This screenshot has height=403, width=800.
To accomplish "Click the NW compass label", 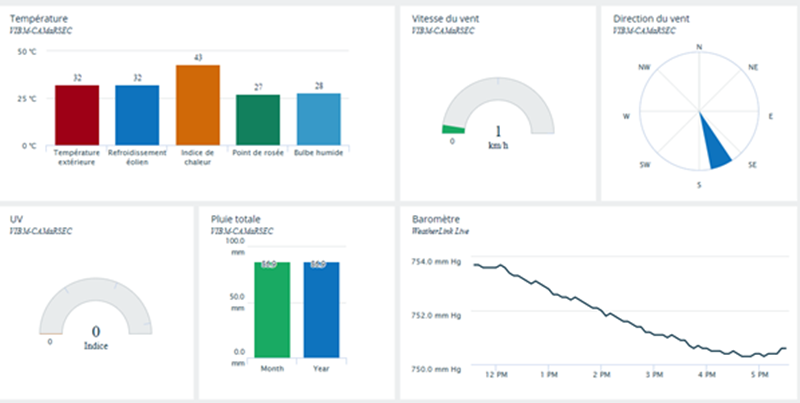I will (x=644, y=67).
